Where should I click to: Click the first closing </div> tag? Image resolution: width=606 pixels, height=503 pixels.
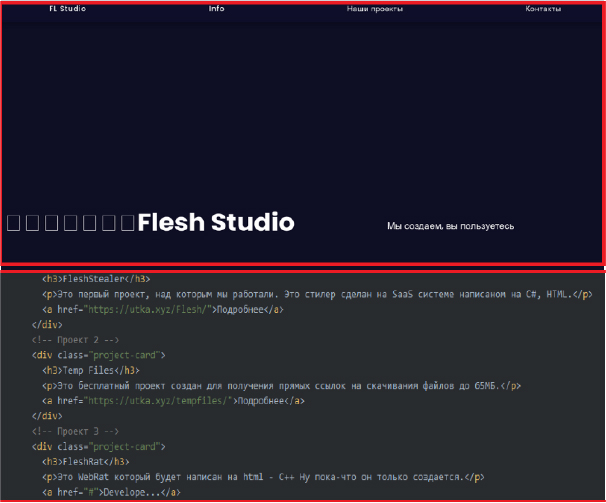tap(47, 325)
